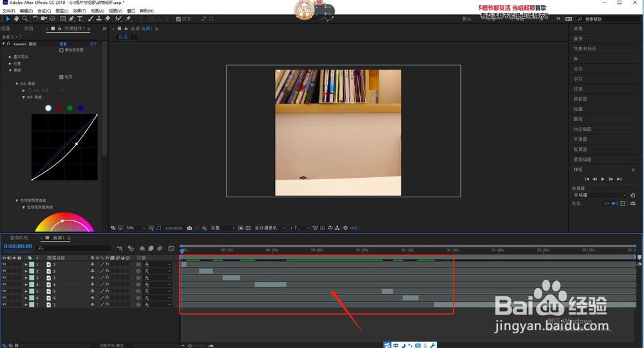
Task: Open the 文件(F) menu
Action: coord(8,11)
